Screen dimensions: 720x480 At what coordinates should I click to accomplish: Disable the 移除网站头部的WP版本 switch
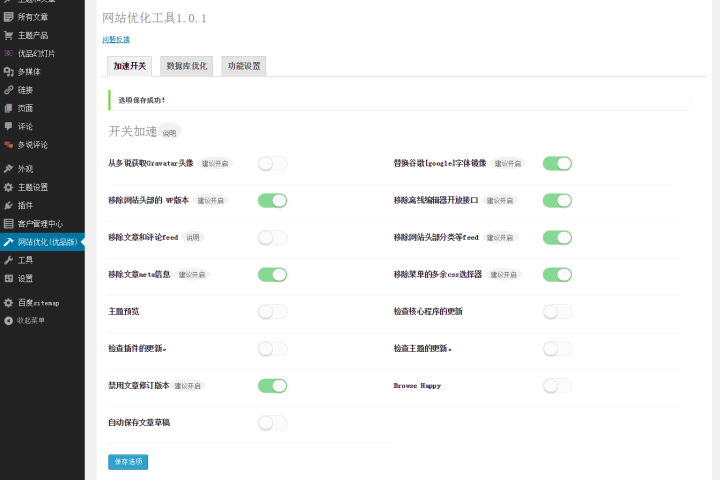pyautogui.click(x=272, y=200)
